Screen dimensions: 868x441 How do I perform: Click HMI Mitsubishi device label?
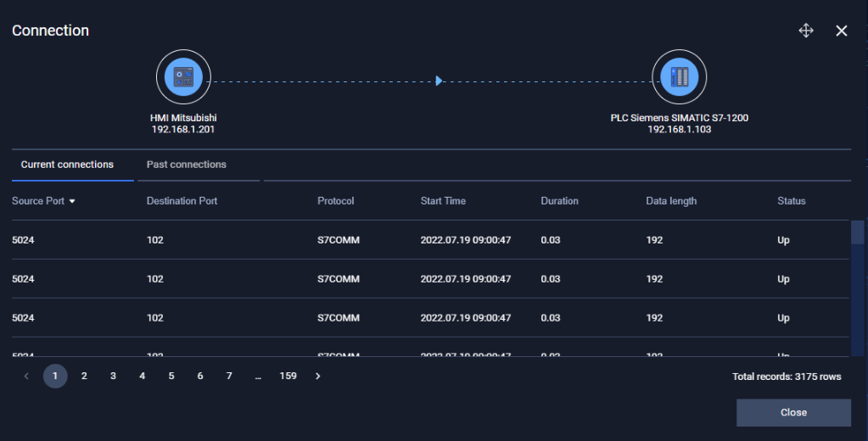click(x=183, y=118)
